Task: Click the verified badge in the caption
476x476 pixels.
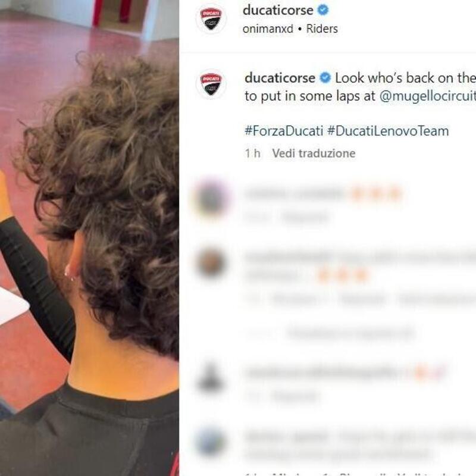Action: tap(325, 78)
